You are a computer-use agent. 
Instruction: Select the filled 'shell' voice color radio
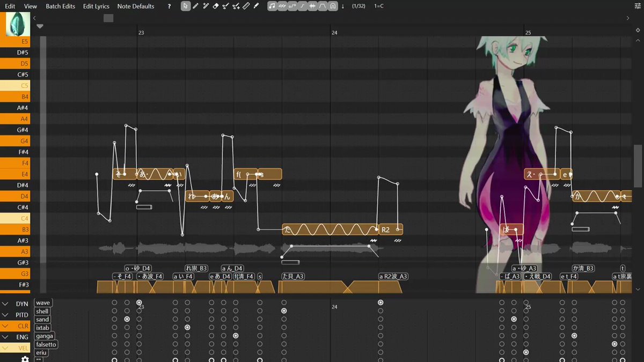tap(284, 311)
